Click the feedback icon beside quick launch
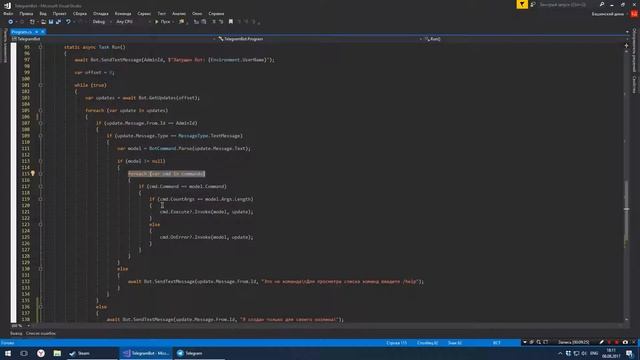Screen dimensions: 640x360 click(x=533, y=4)
